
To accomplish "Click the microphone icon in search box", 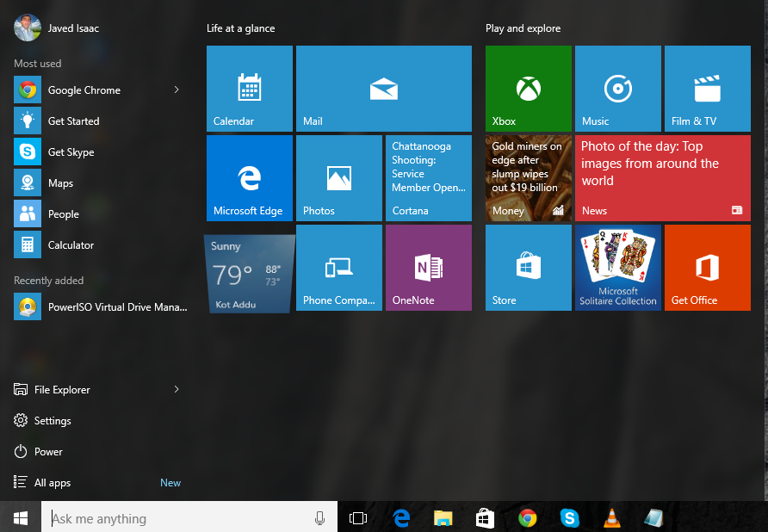I will coord(319,518).
